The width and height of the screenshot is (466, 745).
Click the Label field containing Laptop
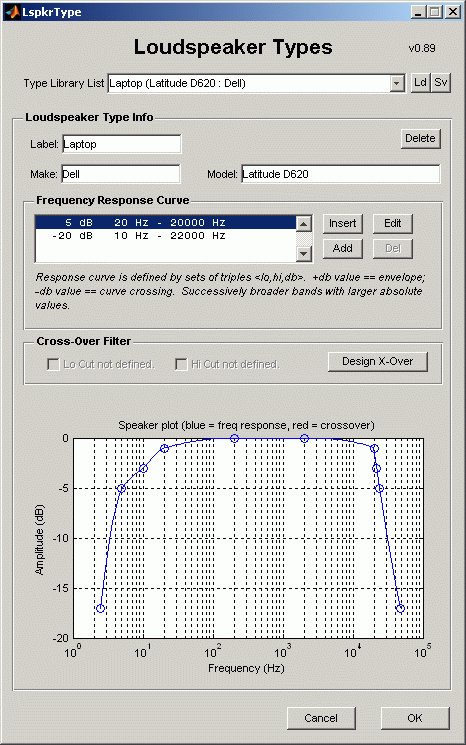pos(122,144)
